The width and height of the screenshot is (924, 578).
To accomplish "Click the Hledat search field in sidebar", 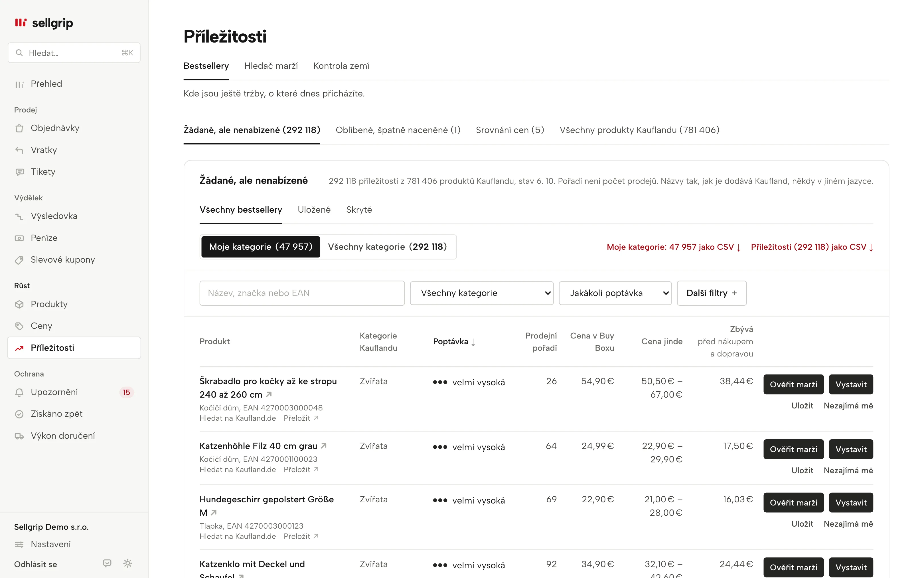I will pyautogui.click(x=74, y=53).
